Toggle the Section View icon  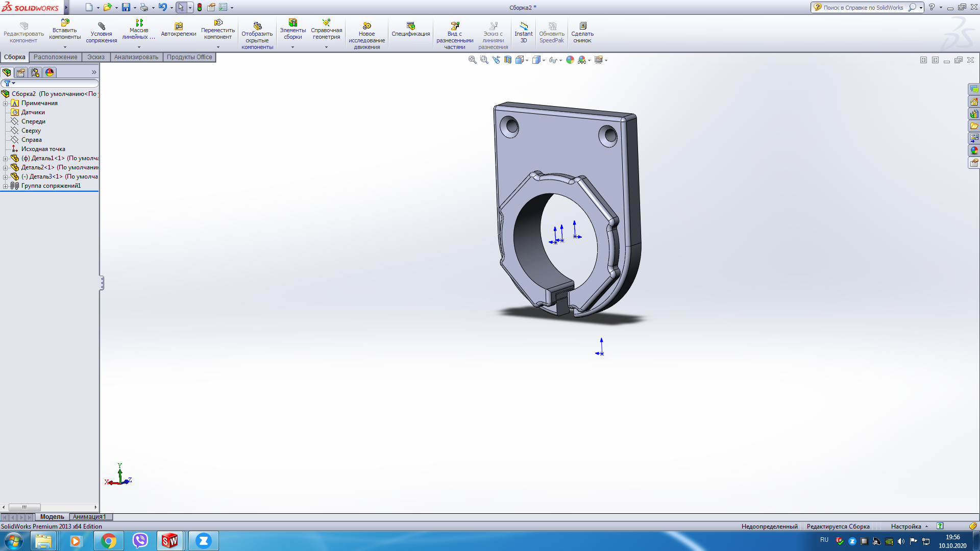(507, 60)
